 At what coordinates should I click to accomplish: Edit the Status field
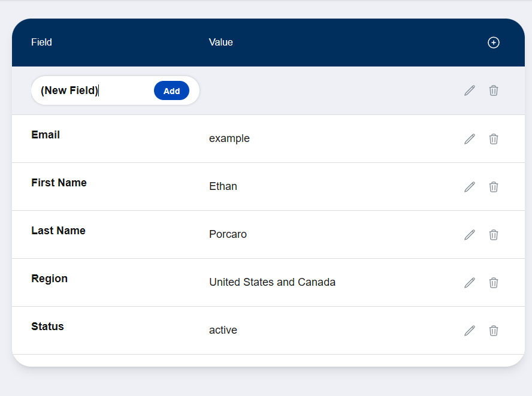click(x=469, y=330)
